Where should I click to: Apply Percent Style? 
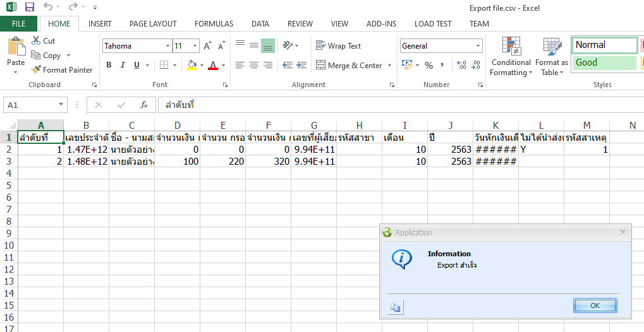(428, 65)
